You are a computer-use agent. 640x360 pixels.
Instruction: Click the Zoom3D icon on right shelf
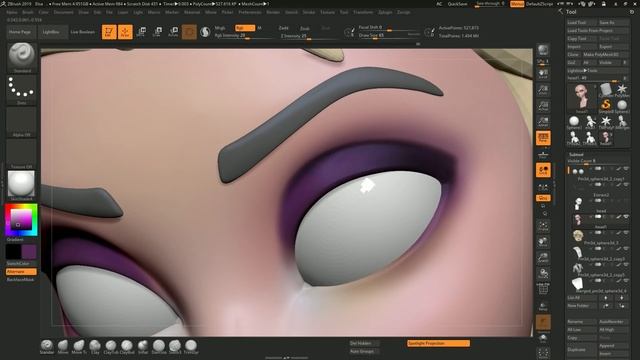pyautogui.click(x=543, y=258)
